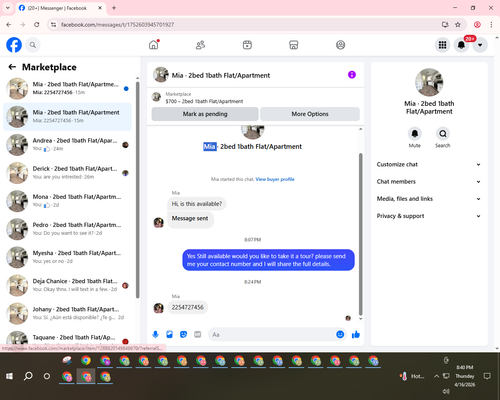
Task: Mute this chat with the bell icon
Action: point(415,134)
